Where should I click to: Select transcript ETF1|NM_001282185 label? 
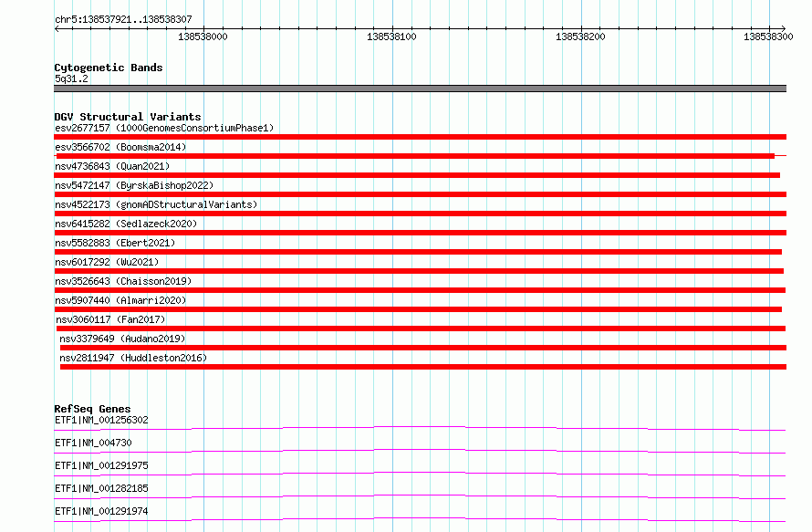101,488
